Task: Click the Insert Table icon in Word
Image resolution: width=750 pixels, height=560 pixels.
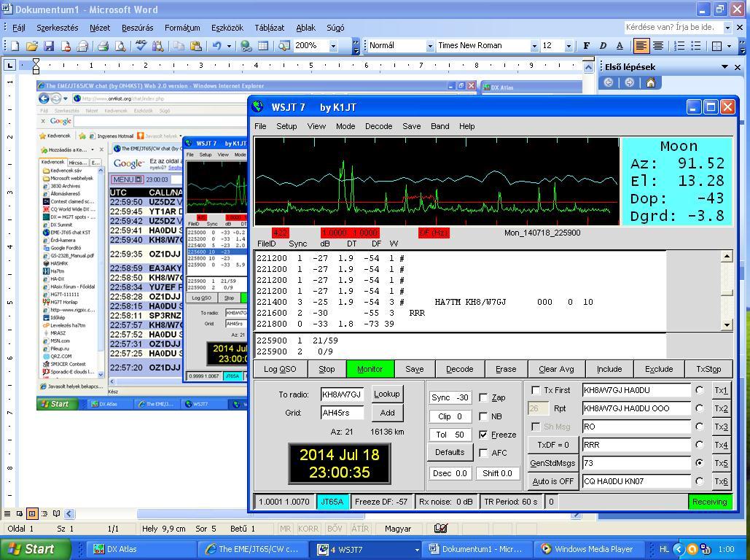Action: [262, 46]
